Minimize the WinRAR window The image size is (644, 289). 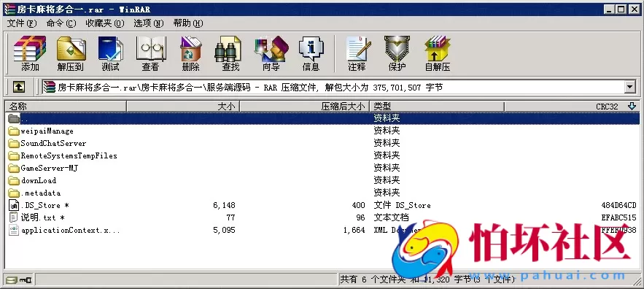click(x=610, y=9)
